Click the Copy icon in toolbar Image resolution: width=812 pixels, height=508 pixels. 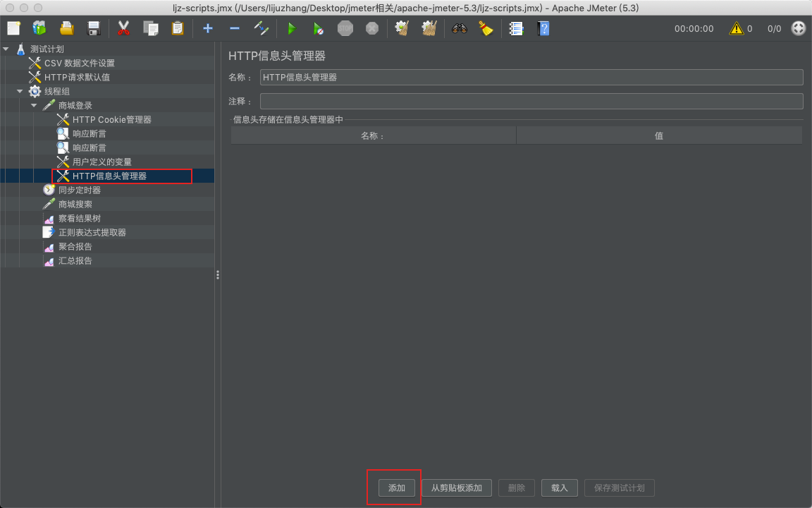pyautogui.click(x=151, y=28)
